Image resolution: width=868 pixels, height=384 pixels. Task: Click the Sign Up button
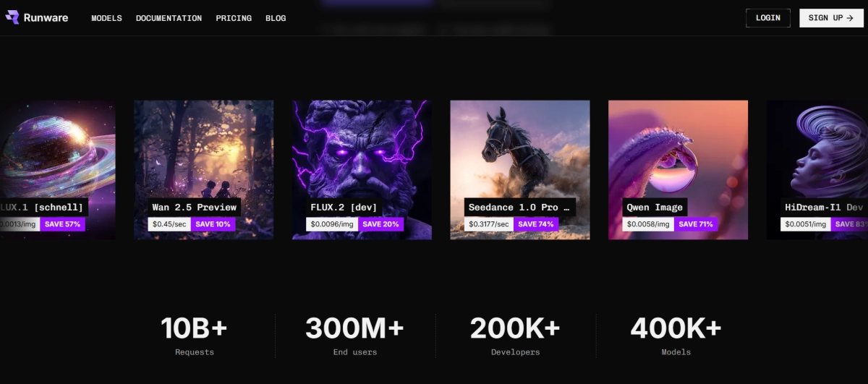(831, 18)
